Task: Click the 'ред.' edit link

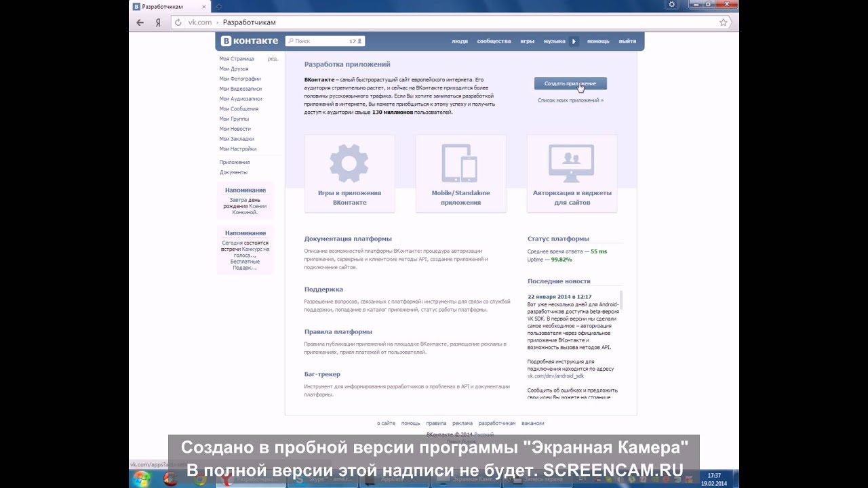Action: click(x=273, y=59)
